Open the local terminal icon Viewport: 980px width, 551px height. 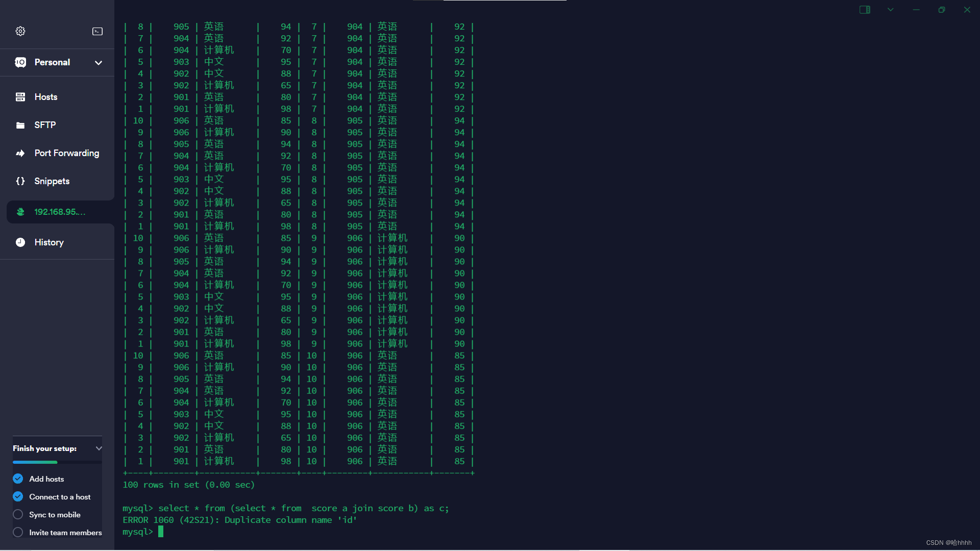tap(97, 31)
